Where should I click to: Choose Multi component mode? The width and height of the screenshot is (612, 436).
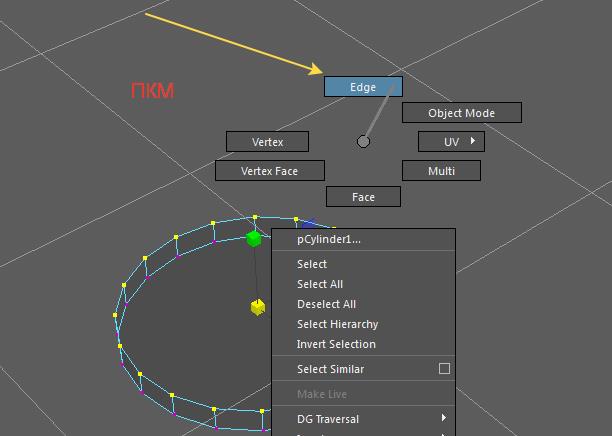pyautogui.click(x=441, y=171)
